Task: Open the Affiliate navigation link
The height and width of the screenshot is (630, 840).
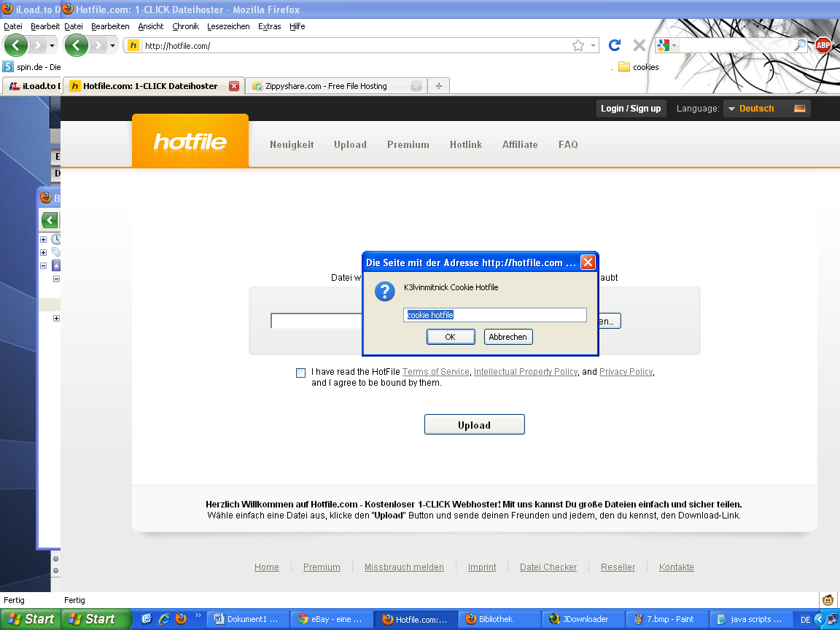Action: [520, 144]
